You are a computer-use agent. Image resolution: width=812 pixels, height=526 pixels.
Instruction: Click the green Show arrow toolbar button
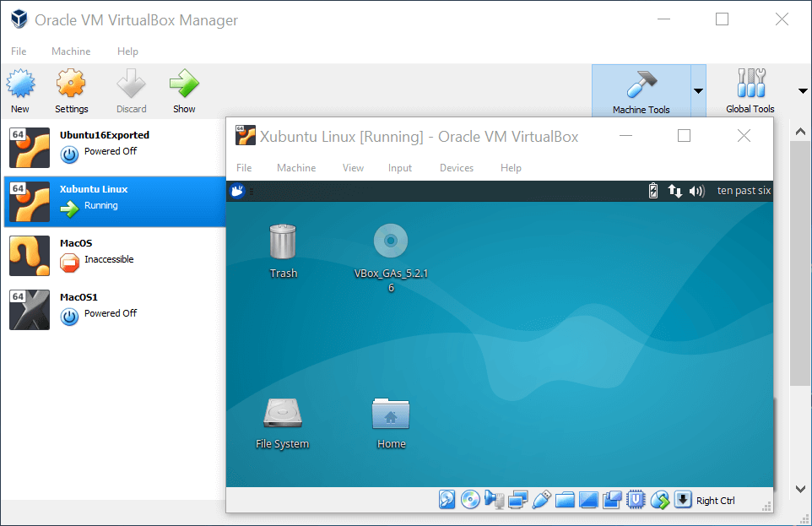(184, 91)
